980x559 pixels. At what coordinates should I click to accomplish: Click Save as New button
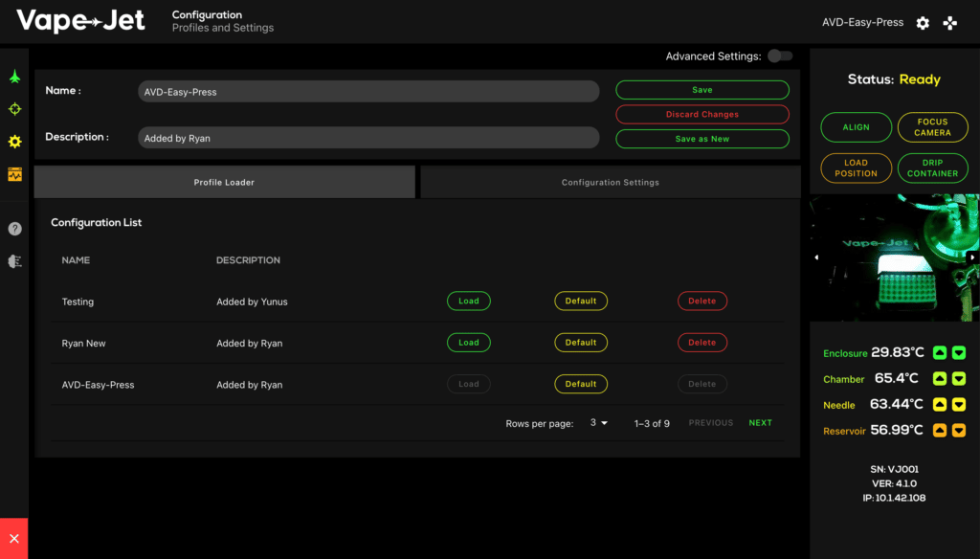click(x=702, y=139)
